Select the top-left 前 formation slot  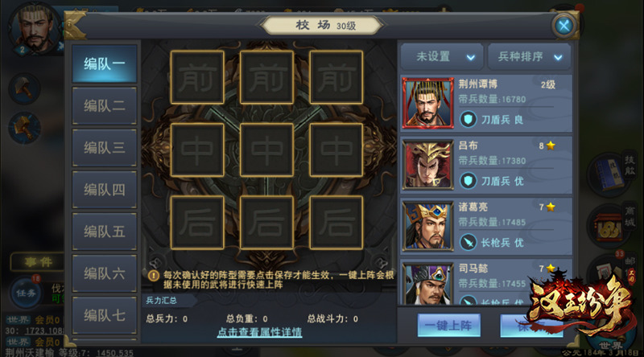[x=197, y=77]
